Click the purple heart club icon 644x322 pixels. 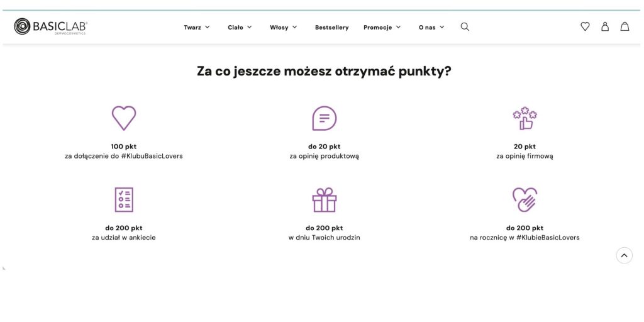click(124, 118)
